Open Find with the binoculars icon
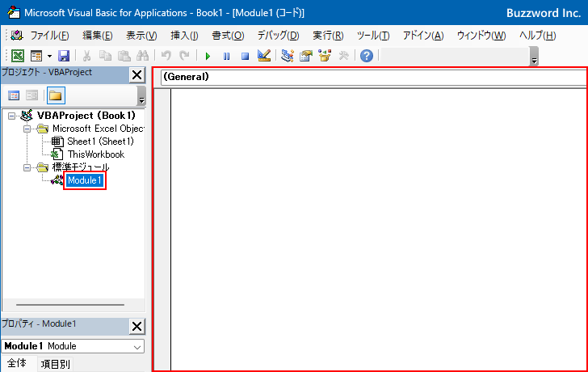 (142, 56)
